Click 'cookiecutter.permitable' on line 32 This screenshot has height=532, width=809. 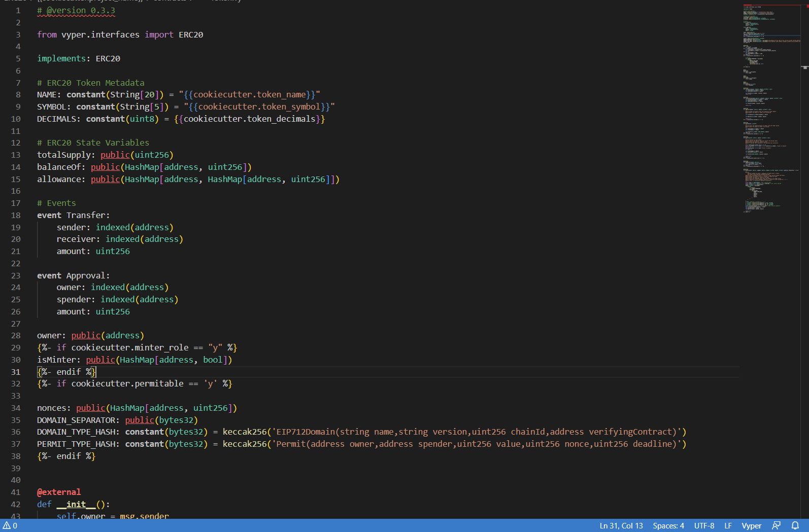[x=127, y=383]
